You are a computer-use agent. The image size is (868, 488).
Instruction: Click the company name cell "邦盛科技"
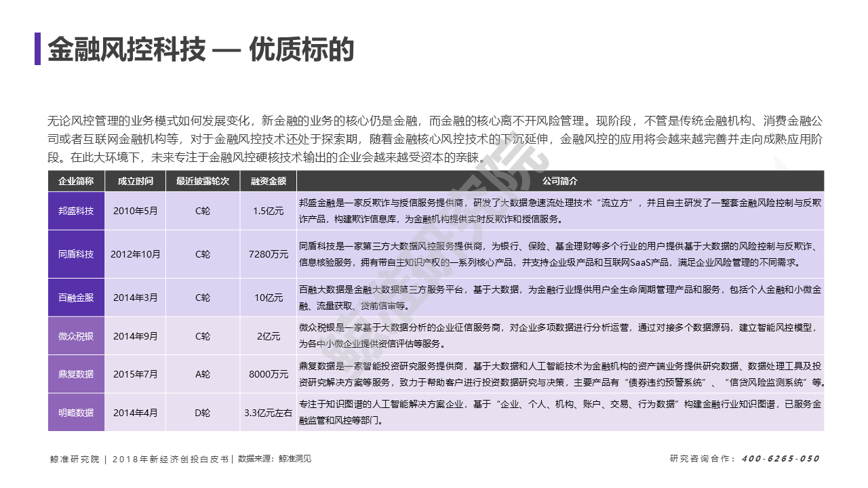click(76, 211)
